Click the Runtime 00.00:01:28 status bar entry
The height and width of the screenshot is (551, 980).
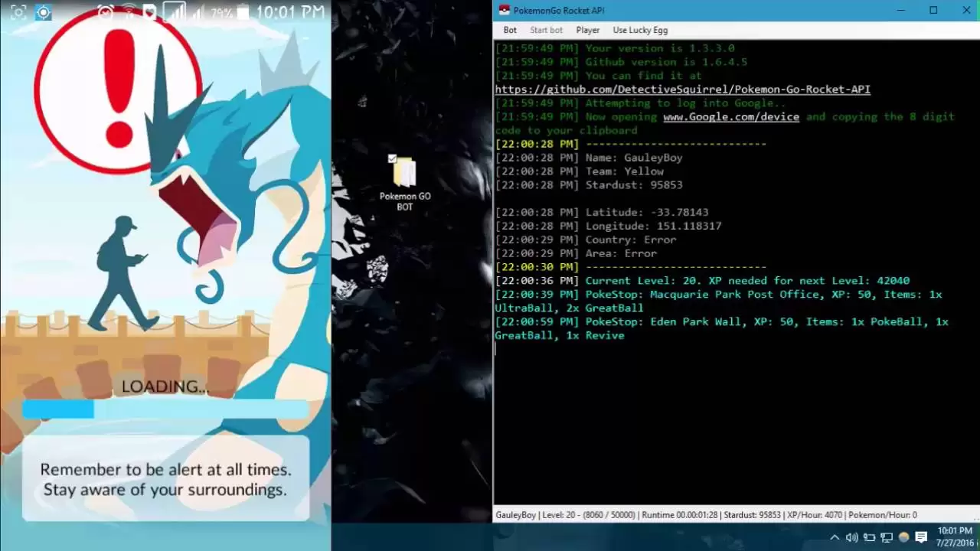pos(678,515)
